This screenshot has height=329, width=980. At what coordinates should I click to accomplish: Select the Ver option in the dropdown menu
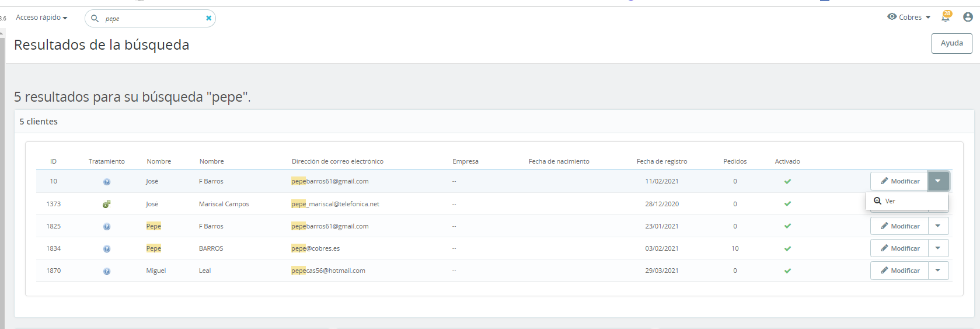(x=906, y=201)
